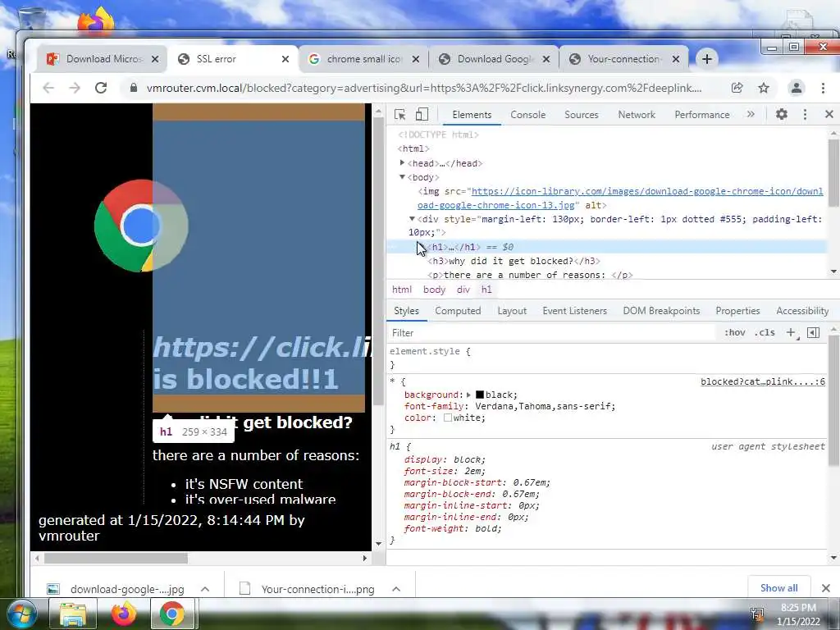The image size is (840, 630).
Task: Close the downloads bar
Action: 826,588
